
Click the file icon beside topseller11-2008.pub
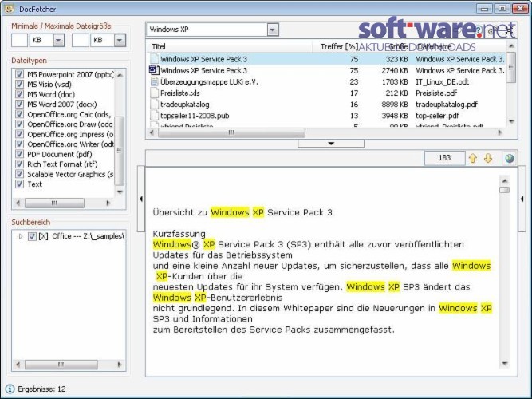tap(154, 116)
